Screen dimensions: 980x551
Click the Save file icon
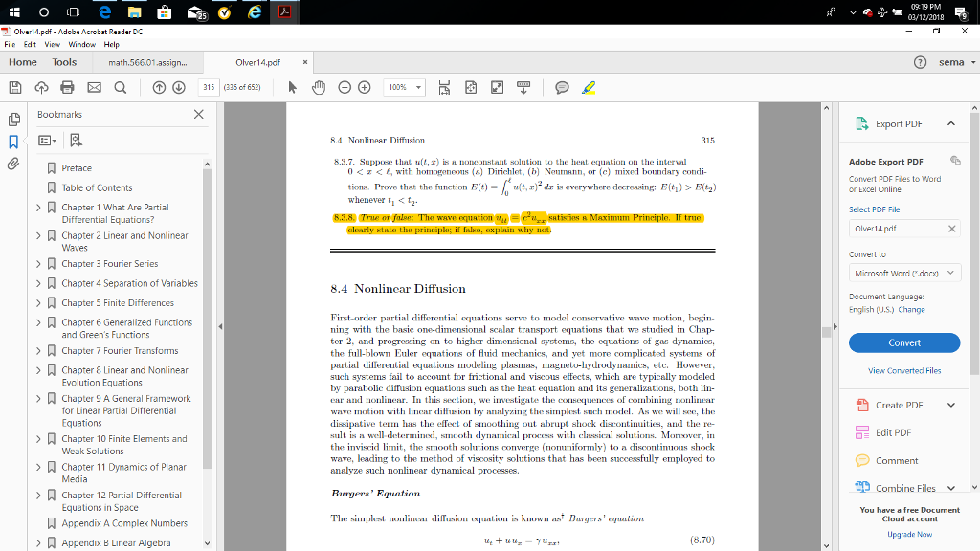[16, 87]
